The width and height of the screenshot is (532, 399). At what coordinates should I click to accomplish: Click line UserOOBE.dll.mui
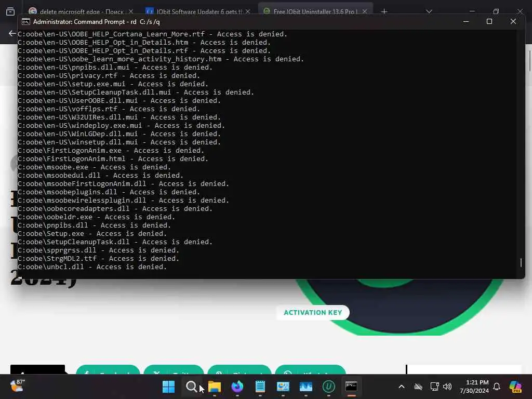(119, 101)
